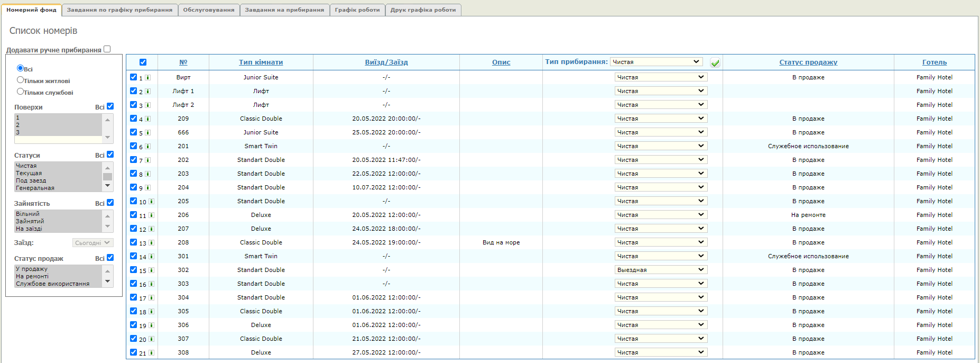Click the green checkmark apply cleaning type icon
Screen dimensions: 980x363
(715, 63)
